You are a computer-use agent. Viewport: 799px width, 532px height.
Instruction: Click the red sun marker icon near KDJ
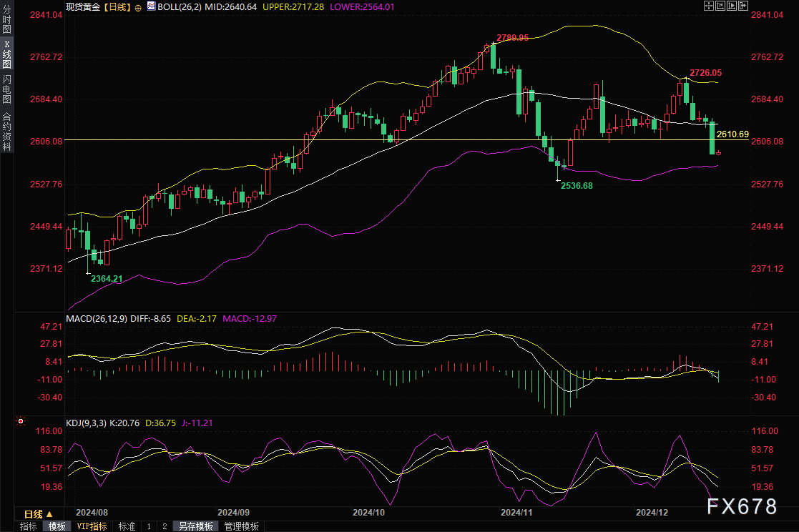pos(21,423)
